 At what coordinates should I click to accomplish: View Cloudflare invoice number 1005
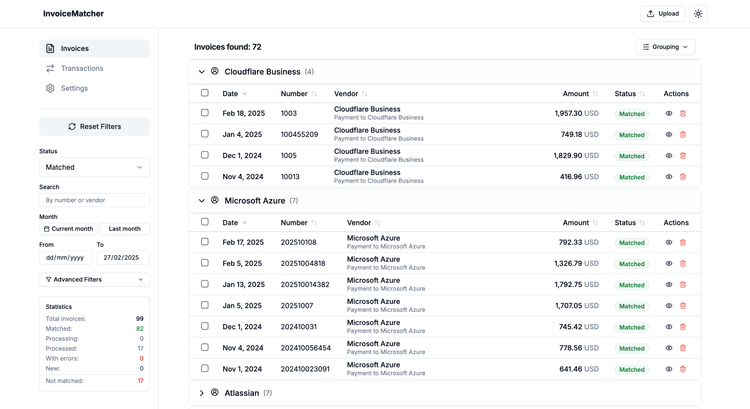[x=669, y=155]
